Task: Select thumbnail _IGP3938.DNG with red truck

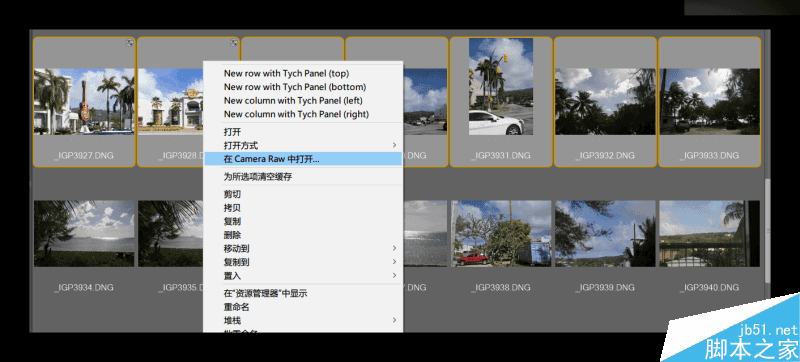Action: [501, 234]
